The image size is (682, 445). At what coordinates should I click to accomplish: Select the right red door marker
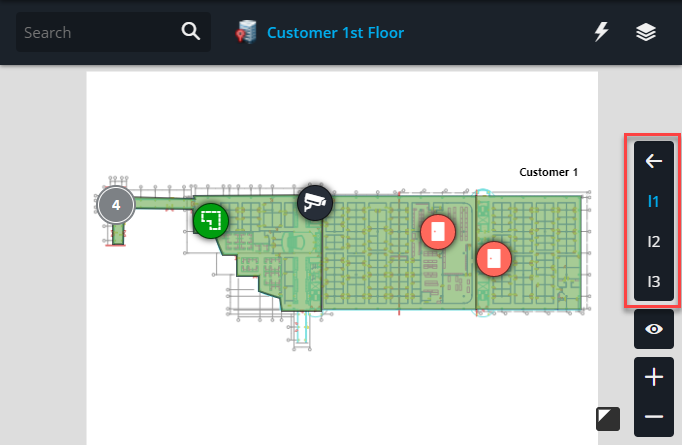pos(493,258)
